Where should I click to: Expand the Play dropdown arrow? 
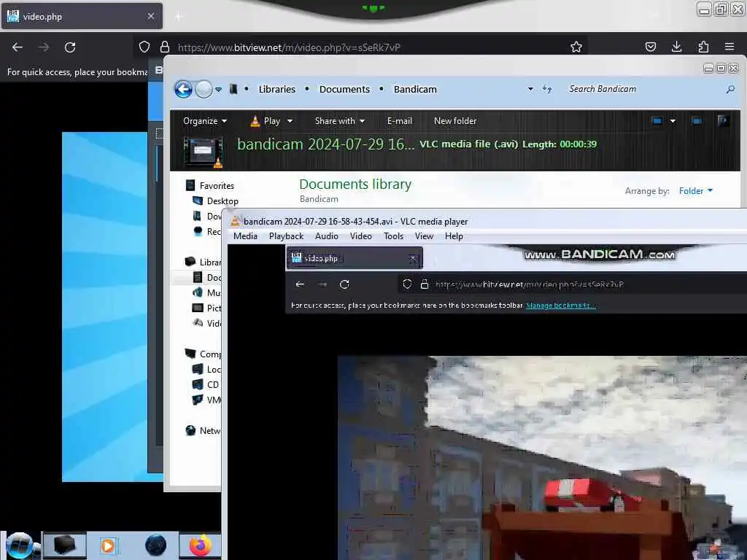(x=290, y=121)
